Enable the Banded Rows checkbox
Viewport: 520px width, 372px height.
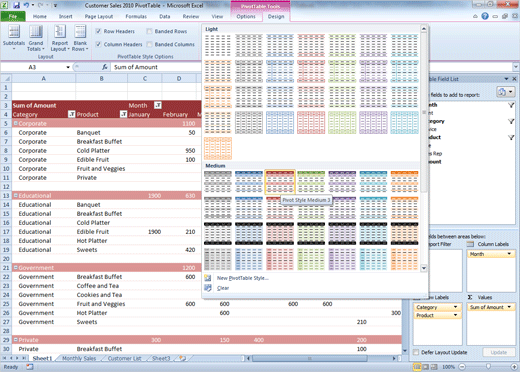coord(149,31)
